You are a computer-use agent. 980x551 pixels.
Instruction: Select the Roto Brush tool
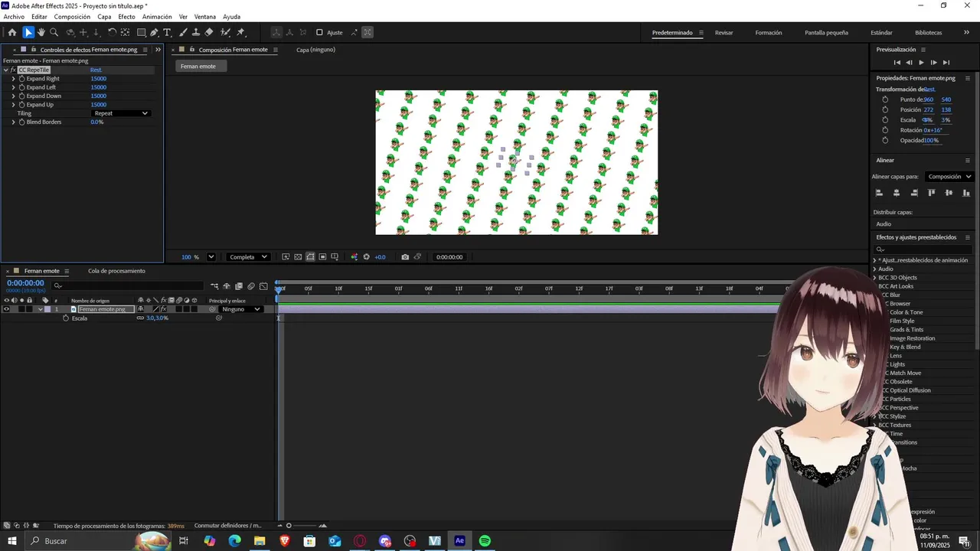click(225, 32)
